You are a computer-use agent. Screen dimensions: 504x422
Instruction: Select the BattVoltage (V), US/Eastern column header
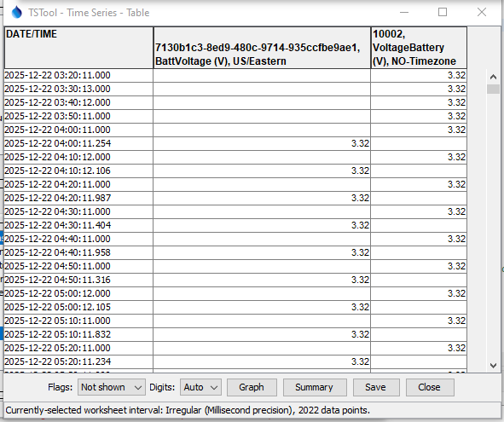pyautogui.click(x=262, y=48)
